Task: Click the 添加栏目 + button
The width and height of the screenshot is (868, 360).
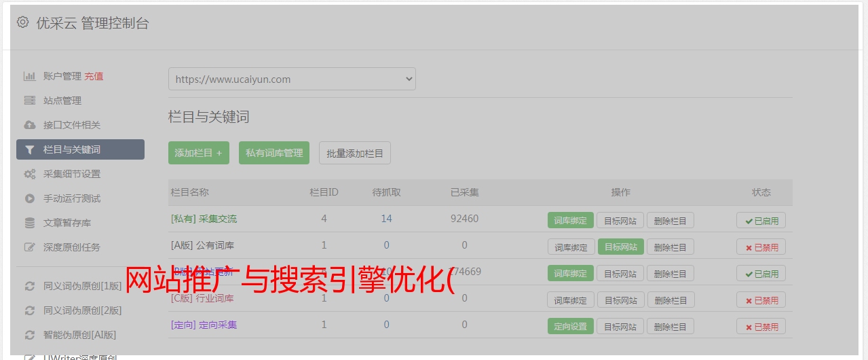Action: (x=199, y=153)
